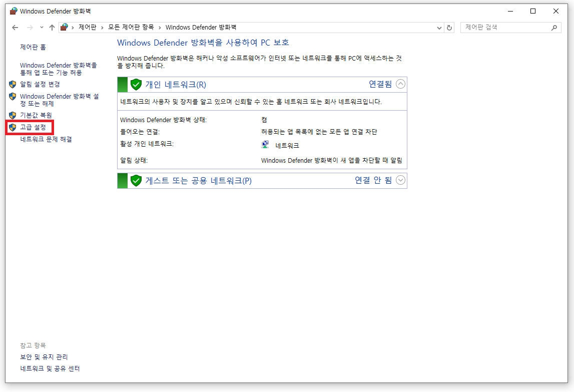The height and width of the screenshot is (392, 574).
Task: Open Windows Defender 방화벽 설정 또는 해제
Action: 60,100
